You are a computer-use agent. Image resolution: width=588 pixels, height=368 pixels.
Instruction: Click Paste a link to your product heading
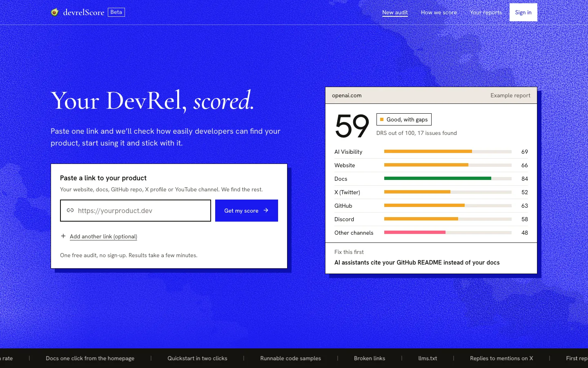103,178
